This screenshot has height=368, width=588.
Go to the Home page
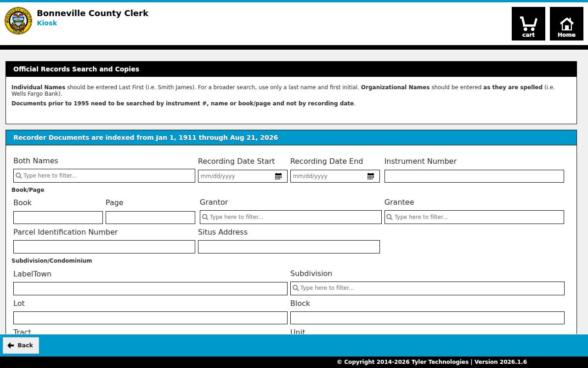pos(566,23)
